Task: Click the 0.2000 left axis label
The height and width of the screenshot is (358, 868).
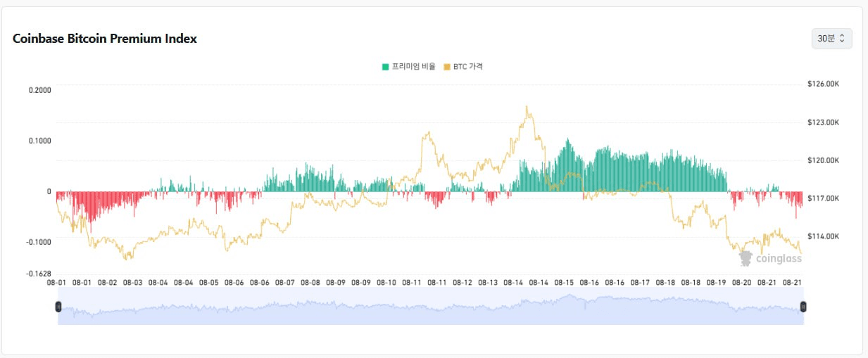Action: pyautogui.click(x=39, y=90)
